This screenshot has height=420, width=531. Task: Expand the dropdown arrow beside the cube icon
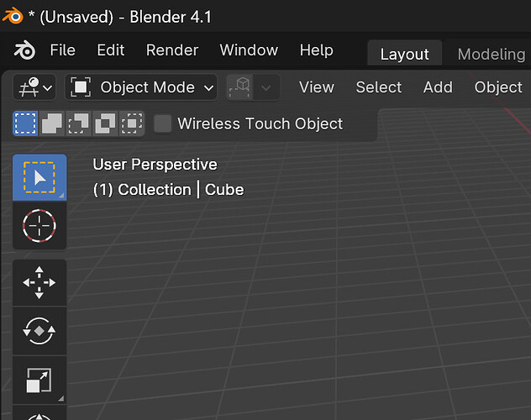(266, 87)
